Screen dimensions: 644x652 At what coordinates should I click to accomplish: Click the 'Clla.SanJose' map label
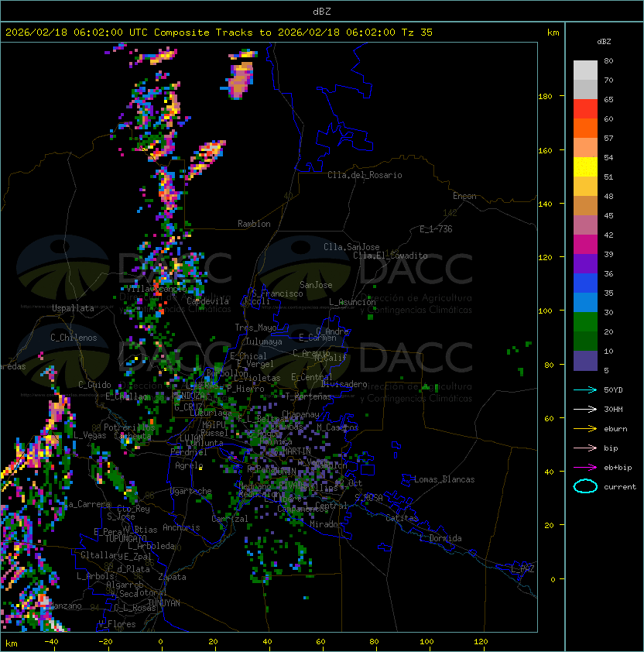pos(351,247)
